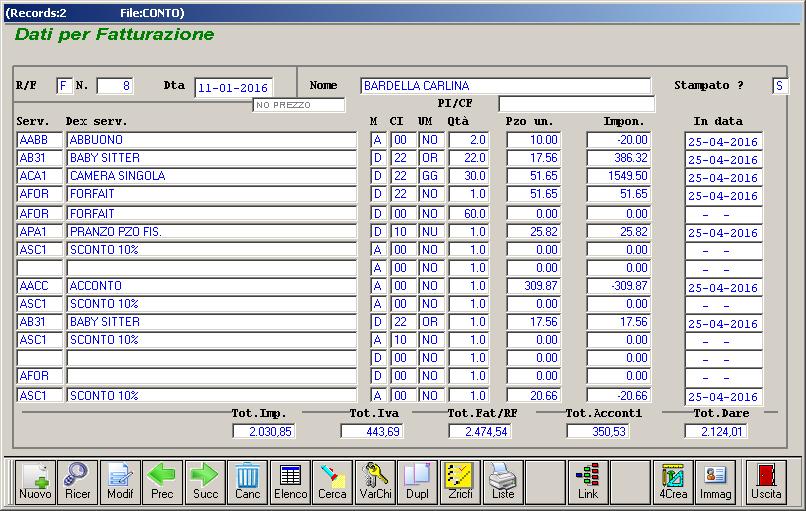Go to next record with Succ arrow
This screenshot has width=806, height=511.
tap(205, 481)
